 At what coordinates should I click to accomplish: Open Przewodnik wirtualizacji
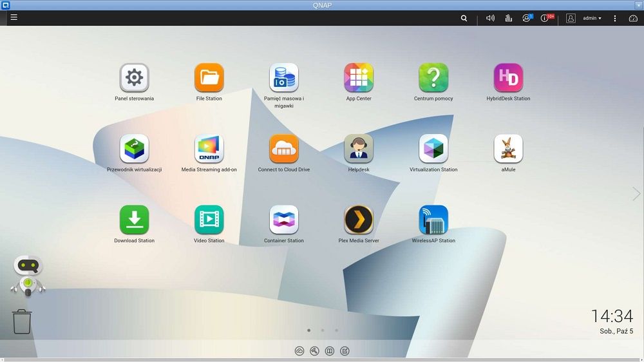[135, 149]
